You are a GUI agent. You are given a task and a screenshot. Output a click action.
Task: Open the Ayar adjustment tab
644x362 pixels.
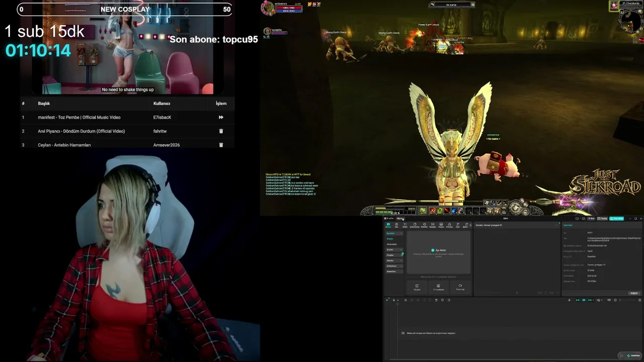pyautogui.click(x=458, y=225)
